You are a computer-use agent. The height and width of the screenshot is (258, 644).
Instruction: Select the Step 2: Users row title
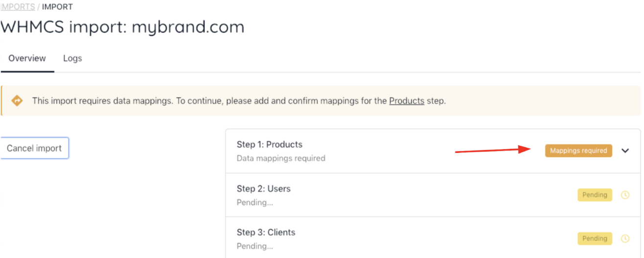(x=264, y=188)
